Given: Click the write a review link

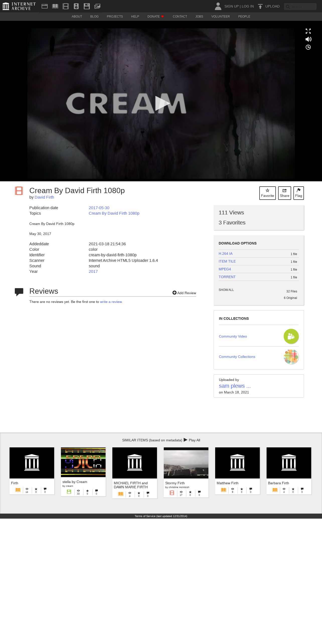Looking at the screenshot, I should (111, 302).
